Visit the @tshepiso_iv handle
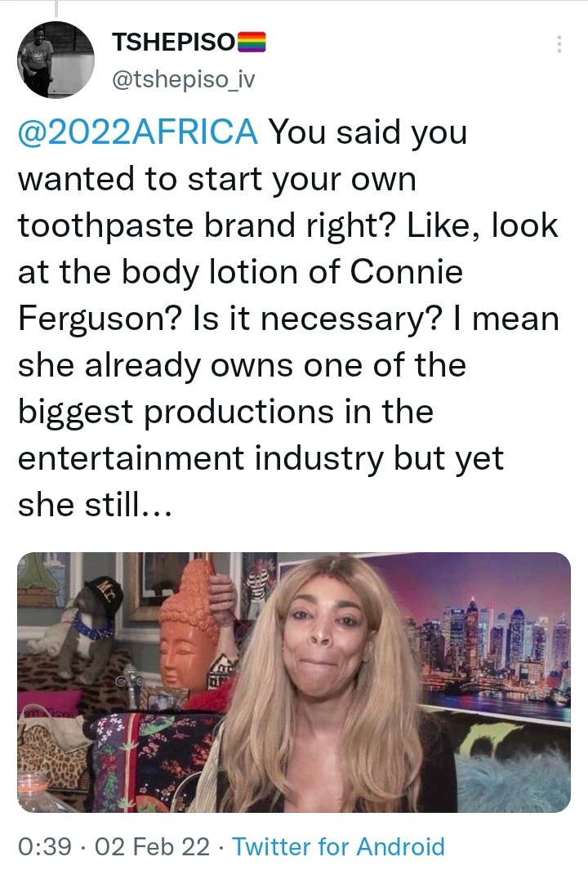The width and height of the screenshot is (588, 879). (x=183, y=79)
